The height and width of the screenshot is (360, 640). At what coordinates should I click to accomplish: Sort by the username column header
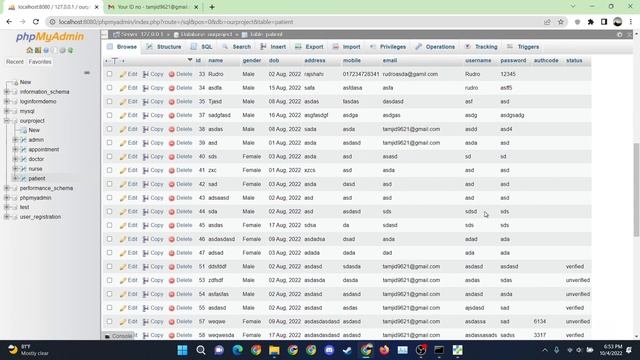(x=478, y=60)
